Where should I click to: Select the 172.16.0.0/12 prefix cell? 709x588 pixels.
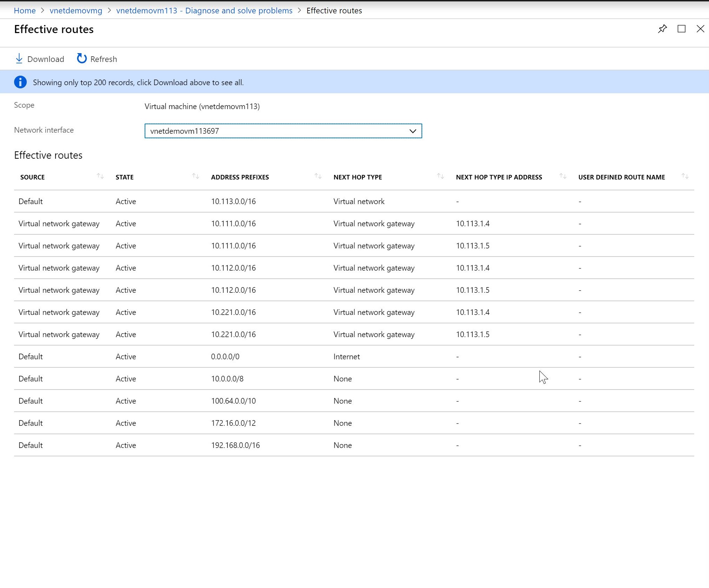pos(233,423)
